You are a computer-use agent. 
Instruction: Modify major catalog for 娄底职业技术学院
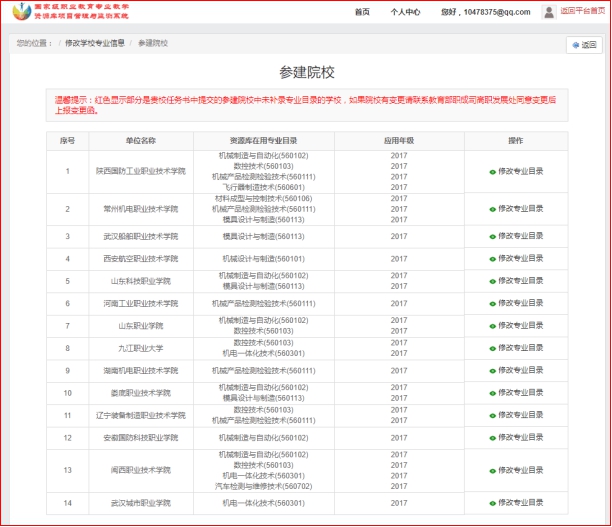coord(520,393)
